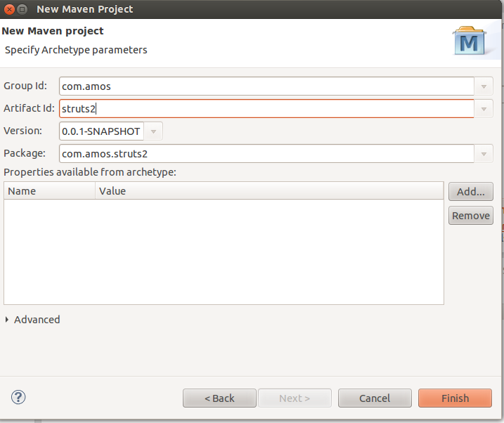This screenshot has height=423, width=504.
Task: Click the Remove property button
Action: (470, 216)
